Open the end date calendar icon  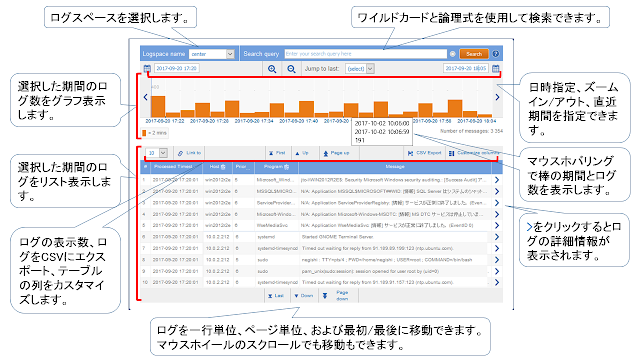click(496, 69)
